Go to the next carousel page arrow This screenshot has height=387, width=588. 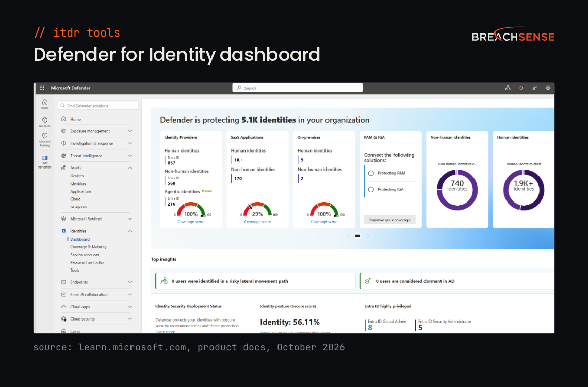[367, 236]
